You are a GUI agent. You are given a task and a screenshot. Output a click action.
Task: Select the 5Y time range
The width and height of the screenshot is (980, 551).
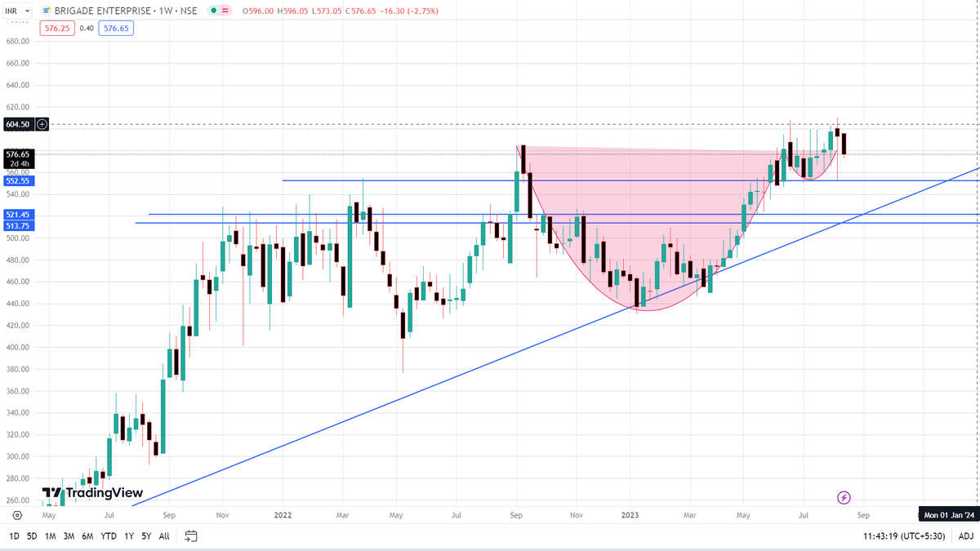pyautogui.click(x=146, y=536)
